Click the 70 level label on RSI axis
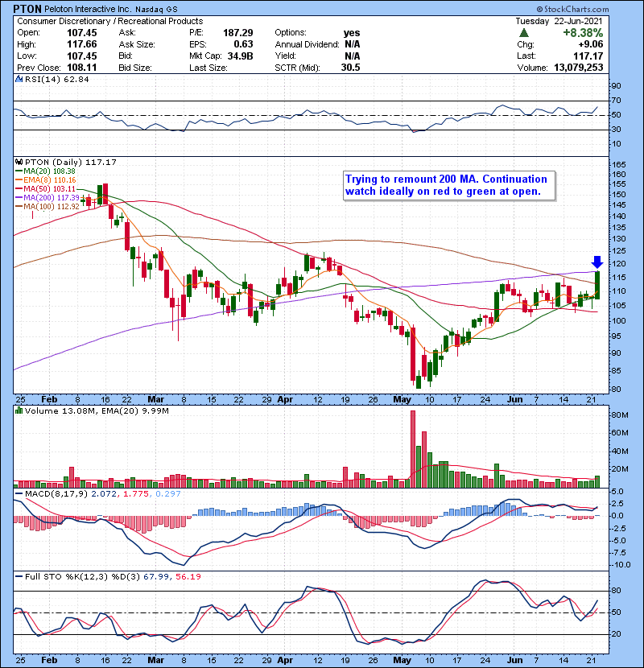 tap(616, 101)
